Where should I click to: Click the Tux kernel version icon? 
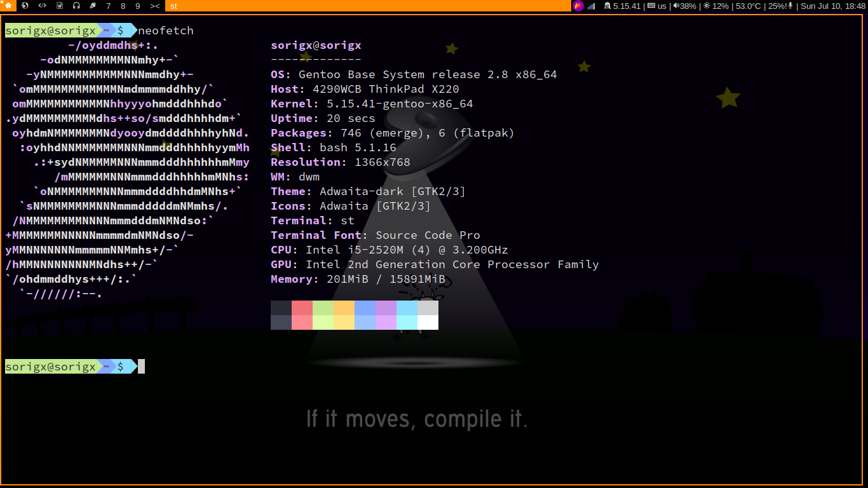point(607,6)
